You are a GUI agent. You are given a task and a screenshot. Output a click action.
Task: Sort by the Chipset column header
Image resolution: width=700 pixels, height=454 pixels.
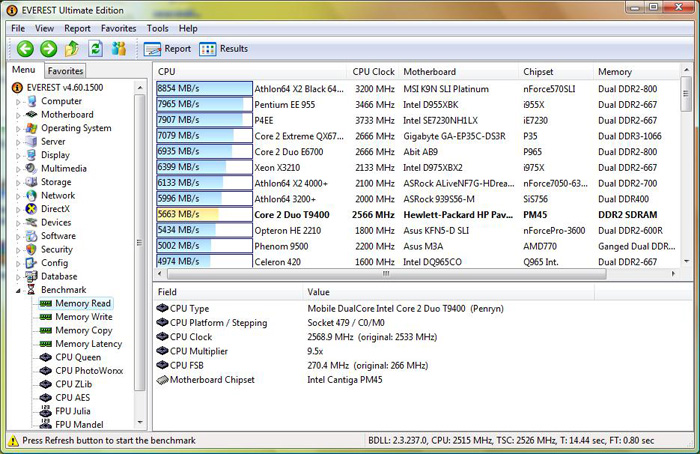click(x=556, y=72)
